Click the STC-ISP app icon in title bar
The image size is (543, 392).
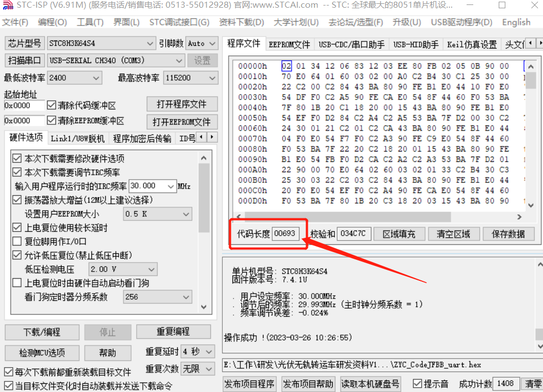(8, 5)
